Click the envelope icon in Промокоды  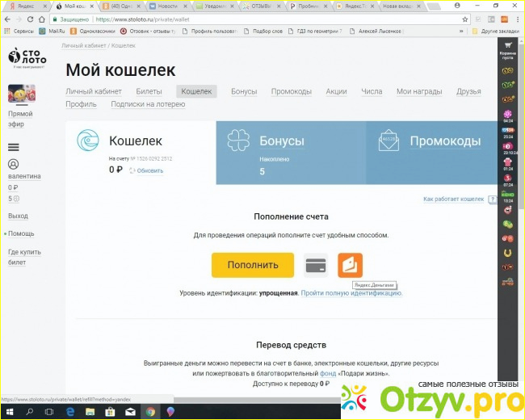click(390, 141)
